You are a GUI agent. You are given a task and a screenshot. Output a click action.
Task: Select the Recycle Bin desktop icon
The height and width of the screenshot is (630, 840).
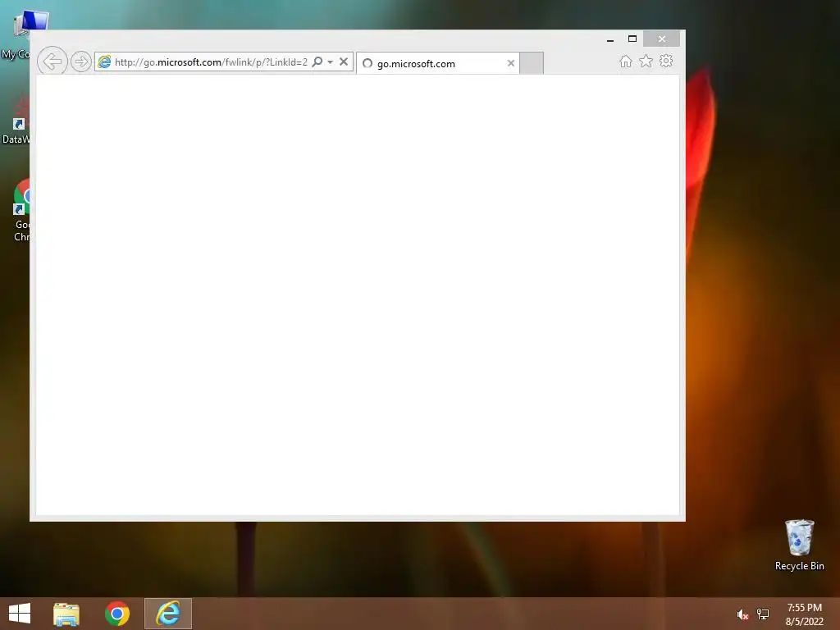799,546
